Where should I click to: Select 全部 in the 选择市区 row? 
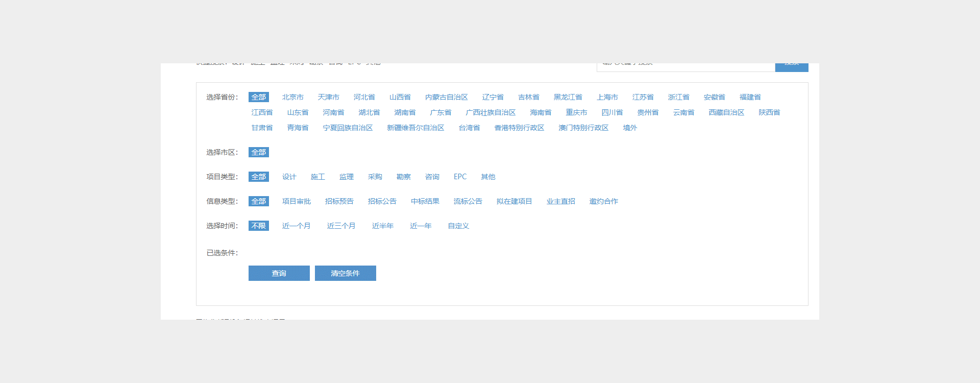click(258, 152)
